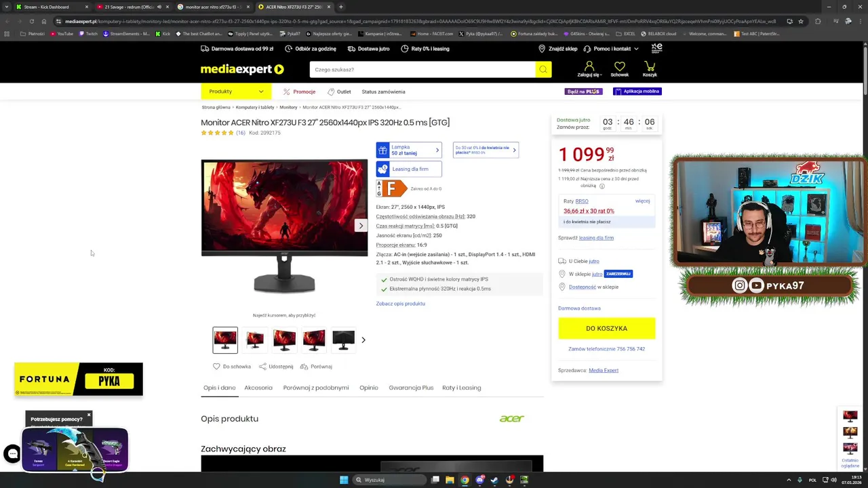Click Zobacz opis produktu link
The image size is (868, 488).
click(x=401, y=304)
